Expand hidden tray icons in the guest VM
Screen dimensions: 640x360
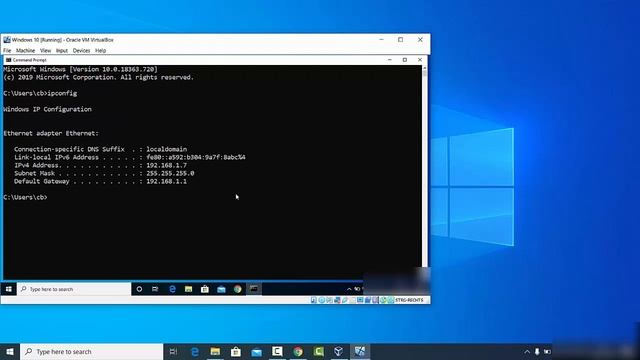[349, 289]
